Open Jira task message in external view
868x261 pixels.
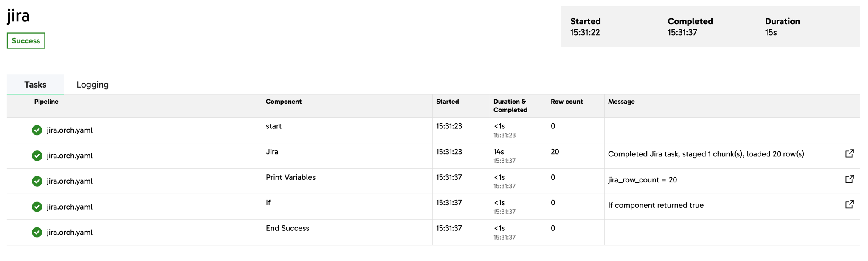[849, 153]
